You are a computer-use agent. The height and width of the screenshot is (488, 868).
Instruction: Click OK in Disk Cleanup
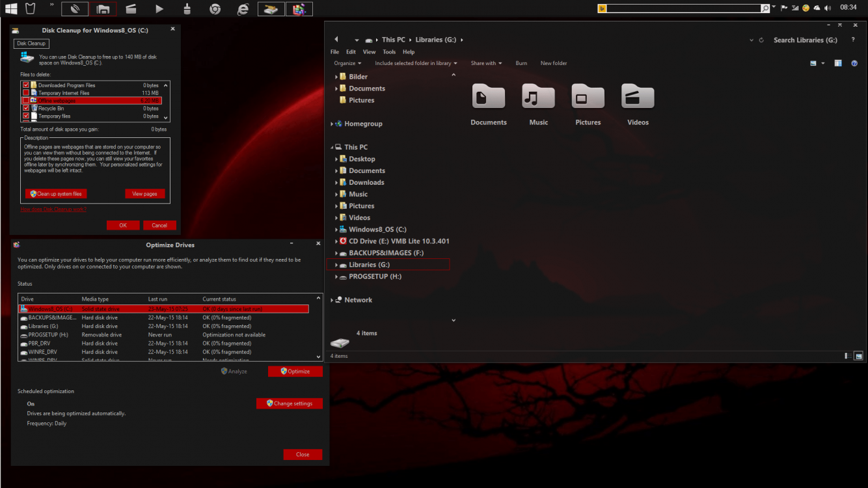coord(123,225)
